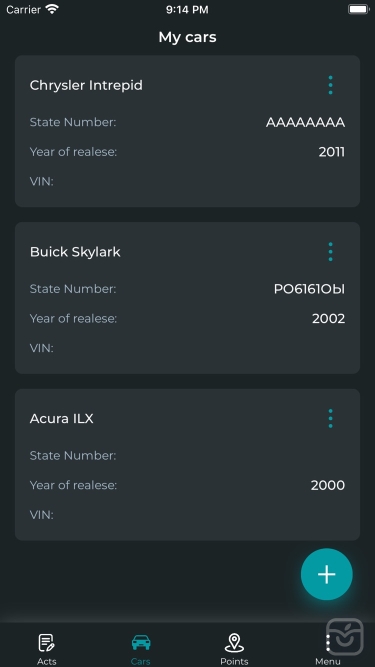
Task: Tap the Acura ILX VIN row
Action: click(x=188, y=515)
